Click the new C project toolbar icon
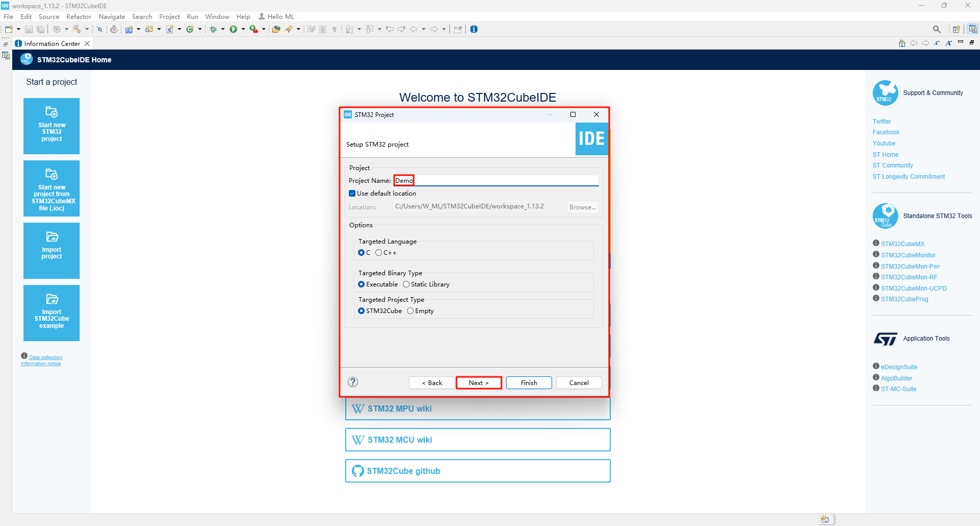Viewport: 980px width, 526px height. click(129, 29)
